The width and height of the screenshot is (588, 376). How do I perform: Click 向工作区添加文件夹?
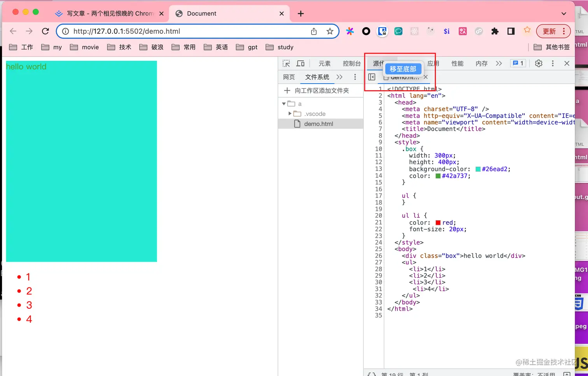317,91
